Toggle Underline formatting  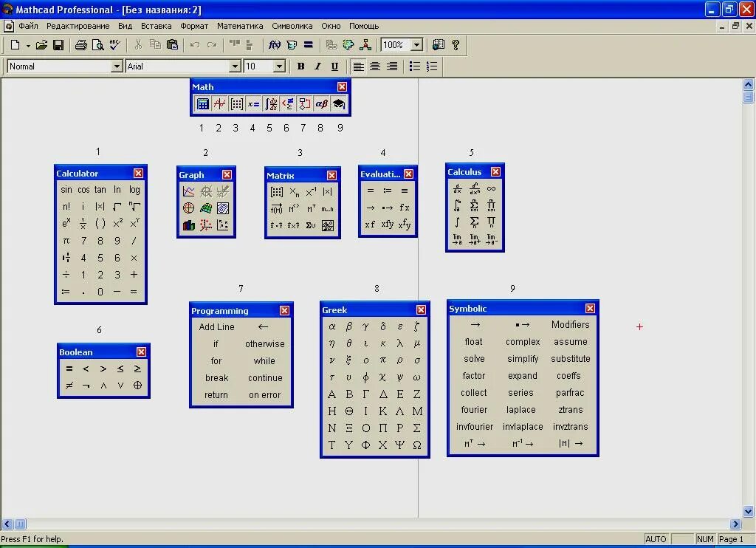(334, 66)
